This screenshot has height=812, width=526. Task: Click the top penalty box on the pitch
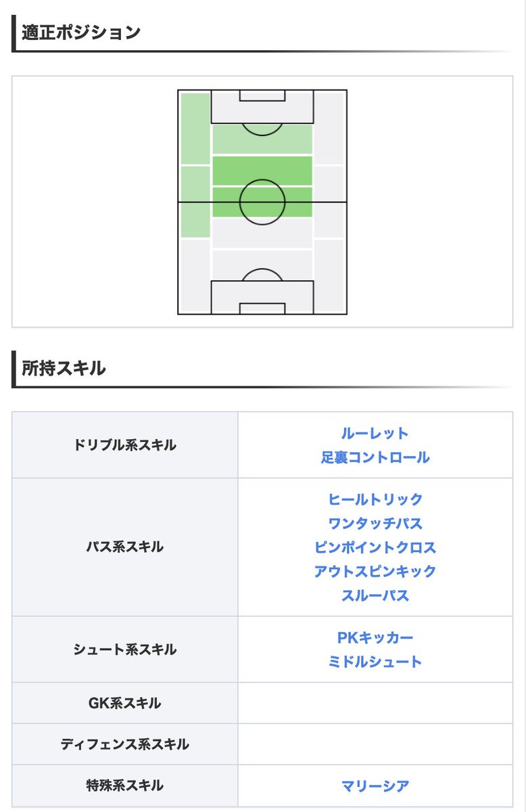(x=262, y=106)
